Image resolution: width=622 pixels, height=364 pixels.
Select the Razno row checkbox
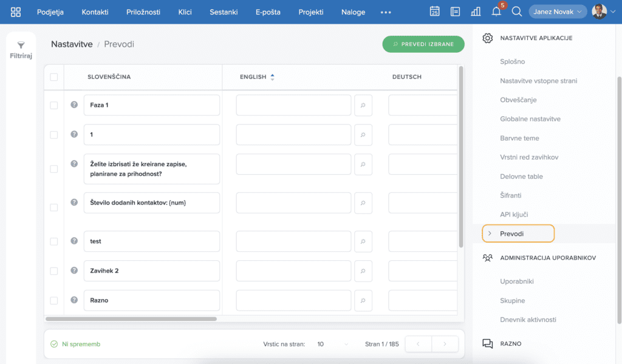pyautogui.click(x=54, y=300)
